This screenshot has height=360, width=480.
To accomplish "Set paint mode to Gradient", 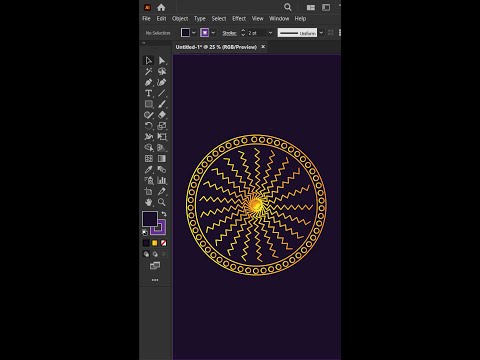I will [155, 243].
